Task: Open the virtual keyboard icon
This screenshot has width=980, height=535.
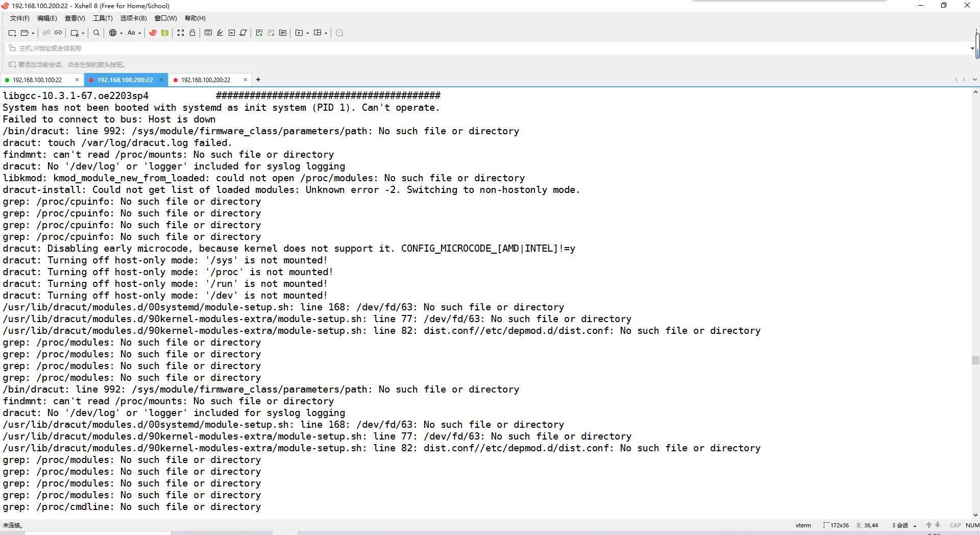Action: pyautogui.click(x=208, y=33)
